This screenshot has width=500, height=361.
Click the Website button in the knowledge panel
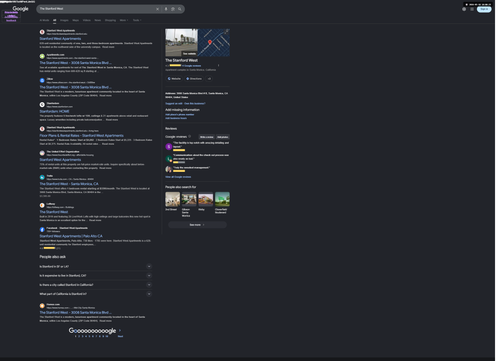click(x=174, y=79)
